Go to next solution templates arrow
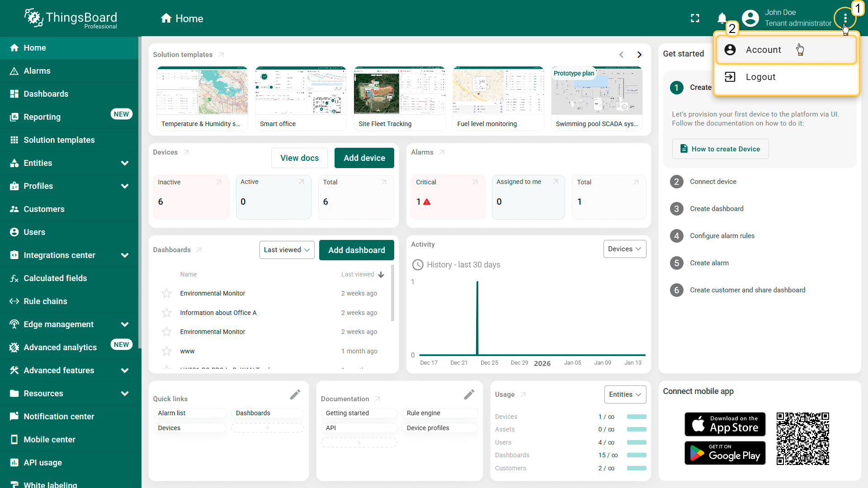The height and width of the screenshot is (488, 868). 639,55
